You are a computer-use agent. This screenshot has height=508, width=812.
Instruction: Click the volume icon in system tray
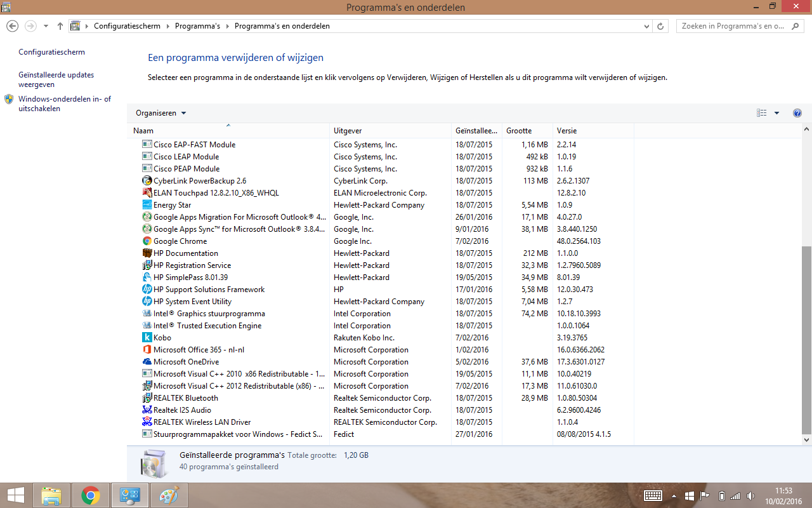click(750, 495)
